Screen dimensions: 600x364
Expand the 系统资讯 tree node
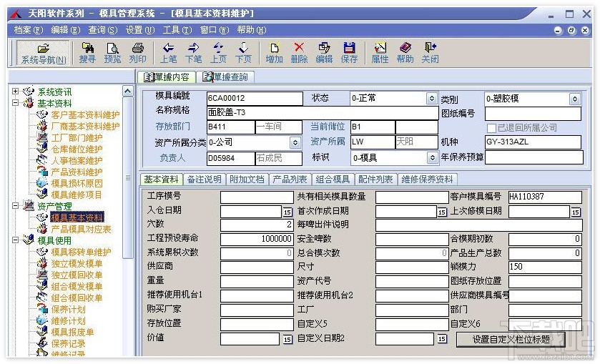point(15,91)
